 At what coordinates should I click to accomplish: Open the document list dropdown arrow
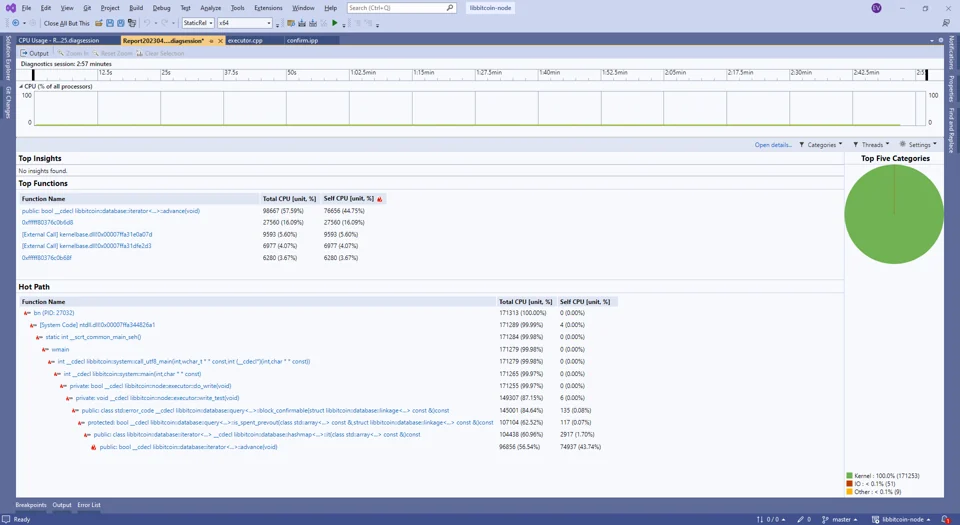pos(932,40)
